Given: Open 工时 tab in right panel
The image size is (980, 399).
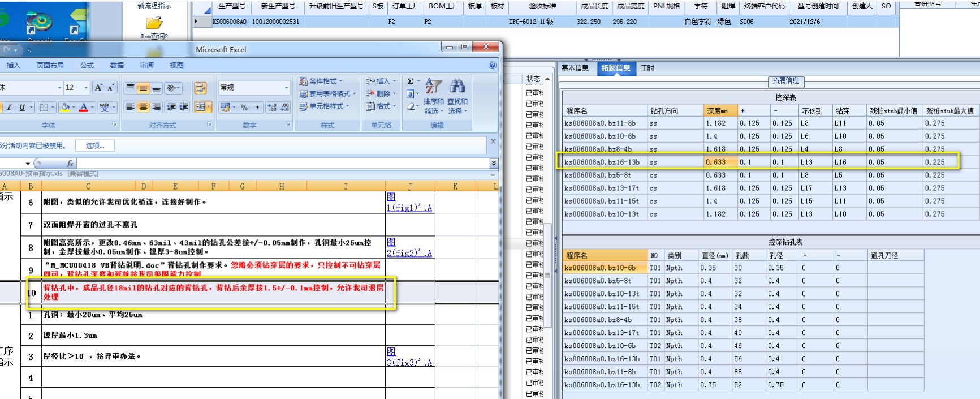Looking at the screenshot, I should click(x=647, y=68).
